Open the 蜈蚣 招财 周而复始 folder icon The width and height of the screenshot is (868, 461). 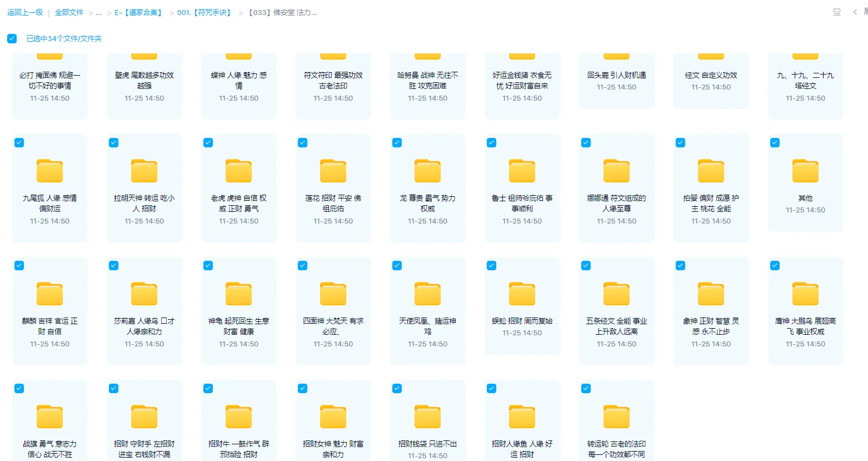tap(522, 294)
